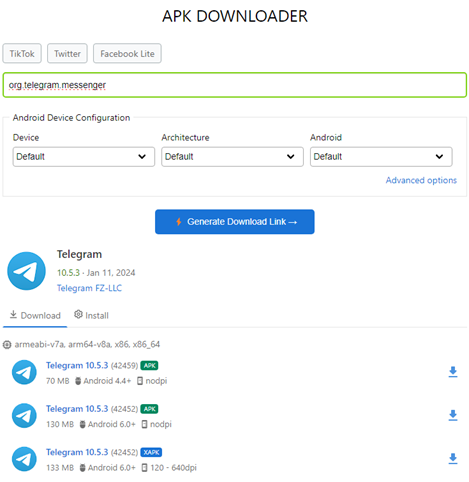Click the Twitter suggestion button
Viewport: 469px width, 482px height.
(x=67, y=53)
